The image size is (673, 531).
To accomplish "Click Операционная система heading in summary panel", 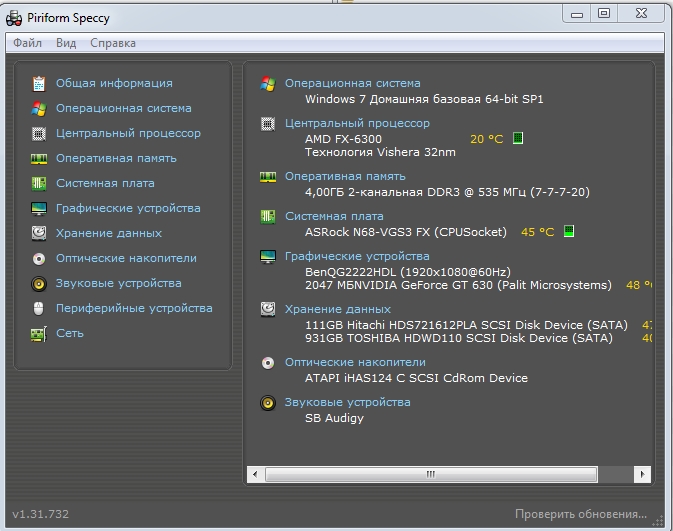I will [353, 83].
